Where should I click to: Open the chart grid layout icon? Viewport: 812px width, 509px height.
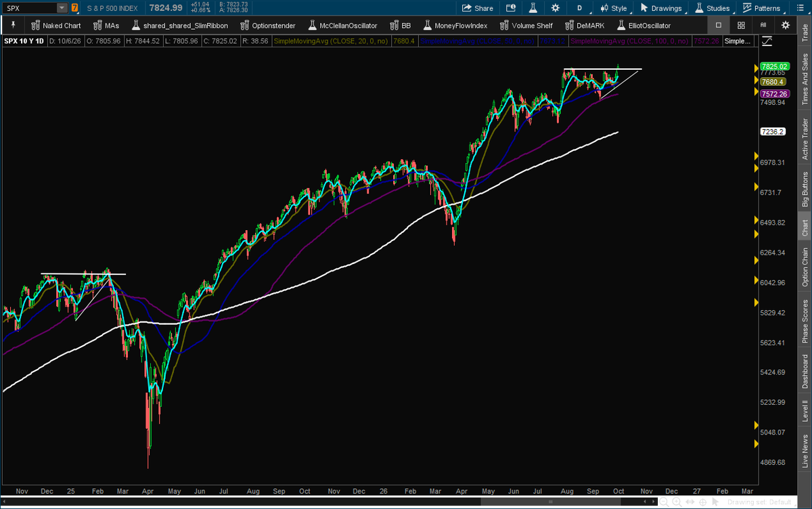[741, 25]
